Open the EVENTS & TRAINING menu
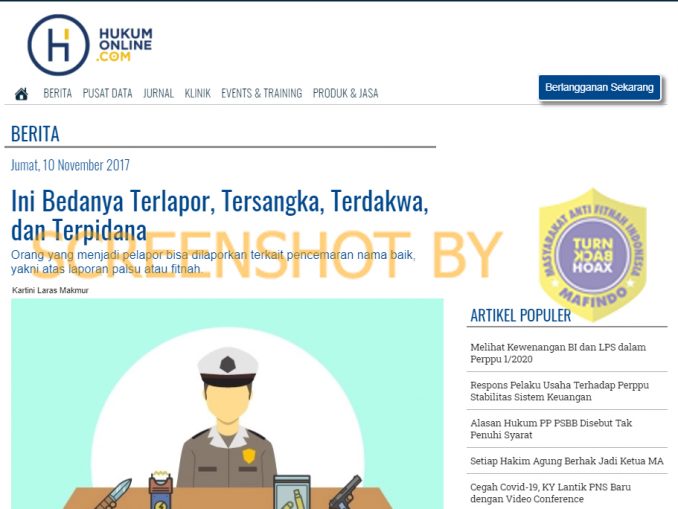The image size is (678, 509). click(262, 93)
